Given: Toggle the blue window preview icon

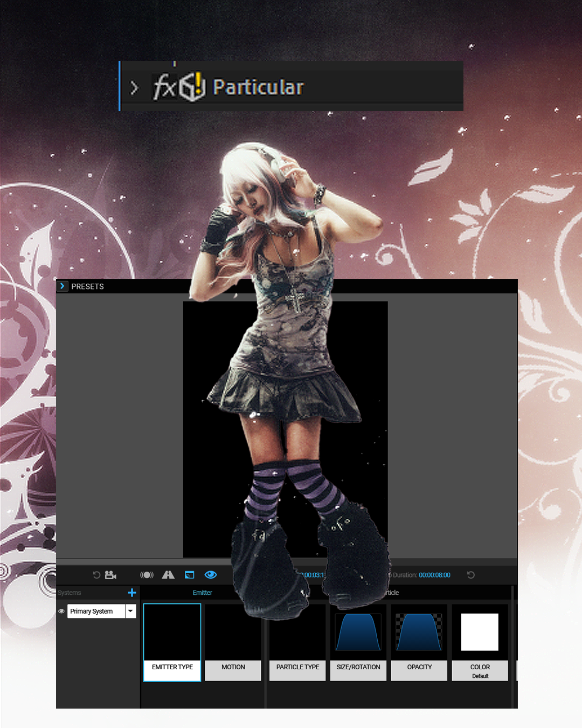Looking at the screenshot, I should point(189,575).
